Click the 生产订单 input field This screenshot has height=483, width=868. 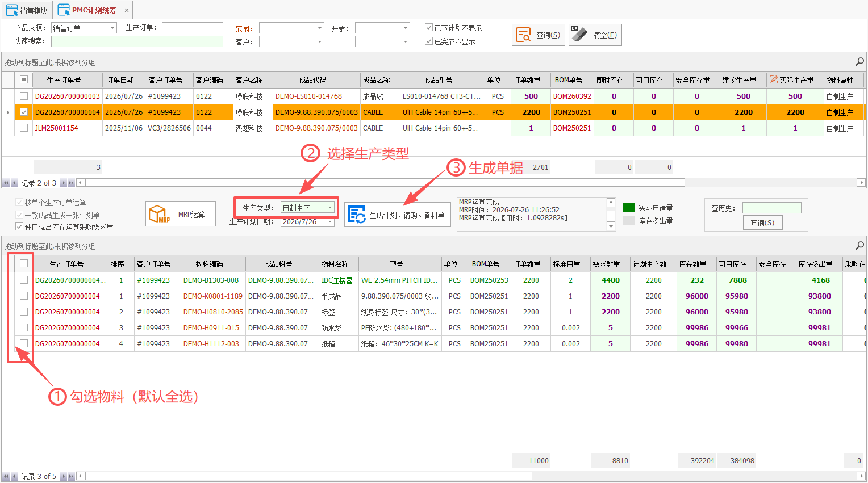point(193,28)
